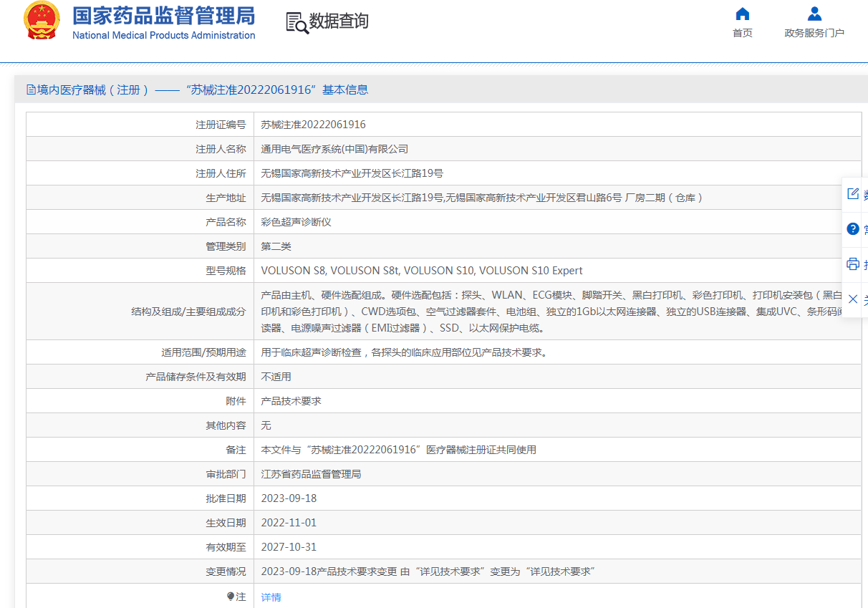Image resolution: width=868 pixels, height=608 pixels.
Task: Click 数据查询 heading text
Action: pyautogui.click(x=339, y=21)
